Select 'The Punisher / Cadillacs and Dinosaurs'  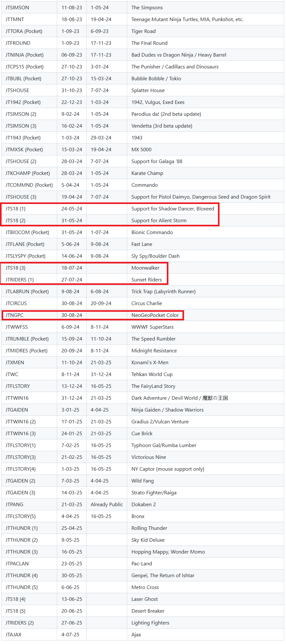pyautogui.click(x=175, y=67)
